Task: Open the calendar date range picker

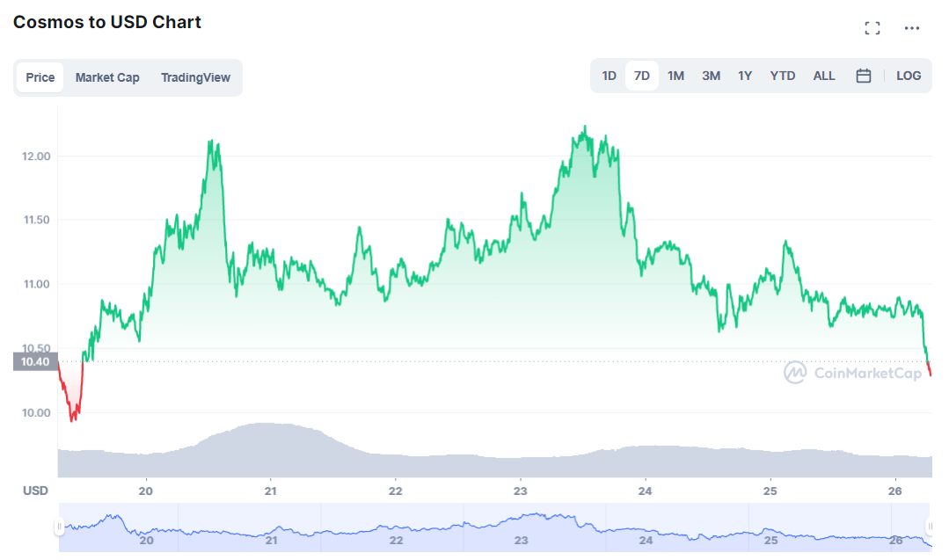Action: click(x=864, y=76)
